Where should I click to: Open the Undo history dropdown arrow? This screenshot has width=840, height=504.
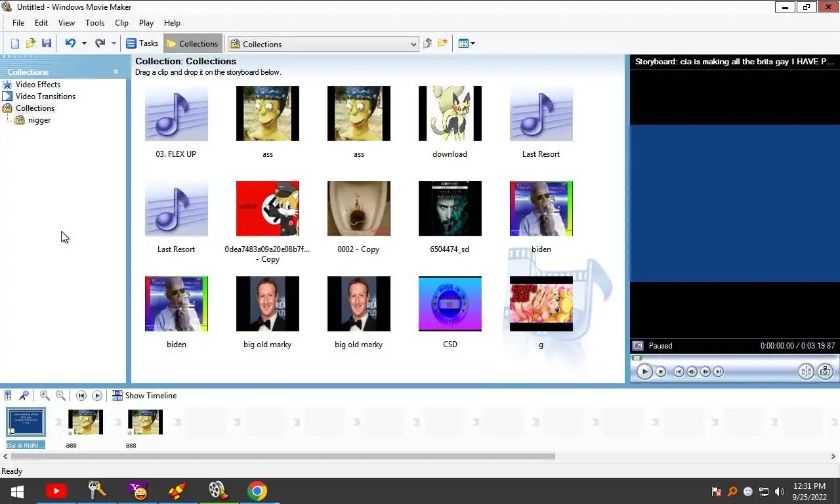(84, 44)
